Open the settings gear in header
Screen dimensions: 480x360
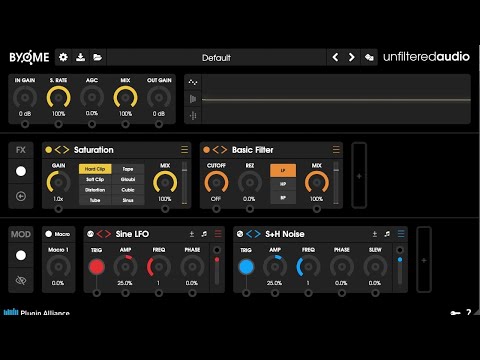[63, 57]
